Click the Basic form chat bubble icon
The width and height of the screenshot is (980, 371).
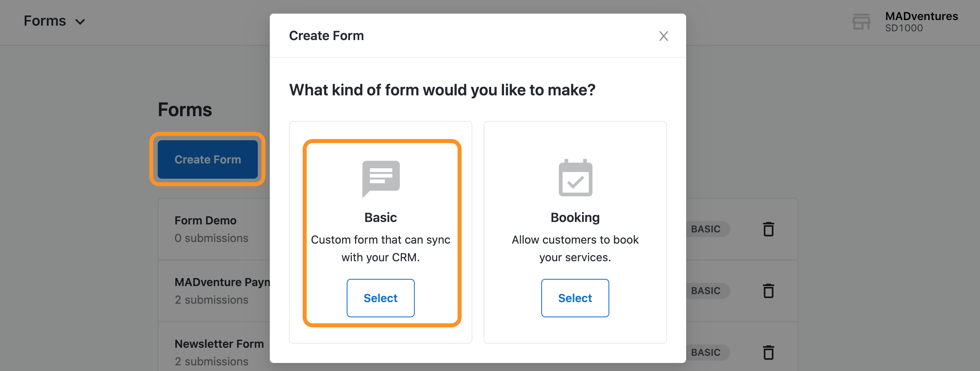381,178
